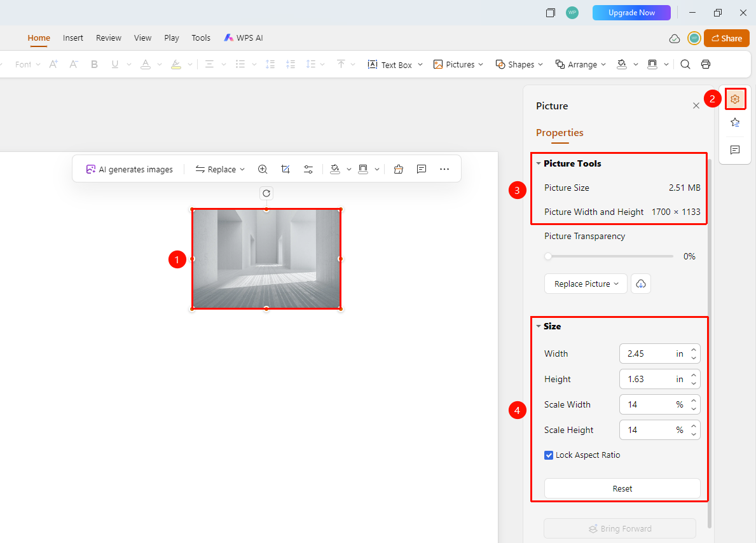Screen dimensions: 756x543
Task: Reset the picture size
Action: pyautogui.click(x=622, y=488)
